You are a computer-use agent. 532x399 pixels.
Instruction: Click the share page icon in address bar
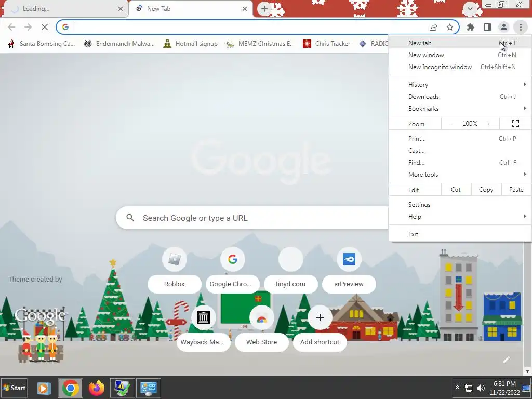433,27
